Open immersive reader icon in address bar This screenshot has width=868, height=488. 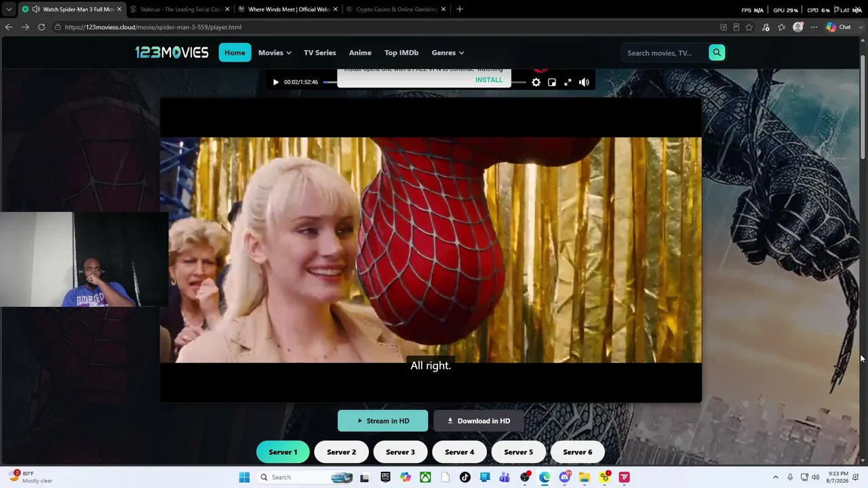click(x=736, y=27)
